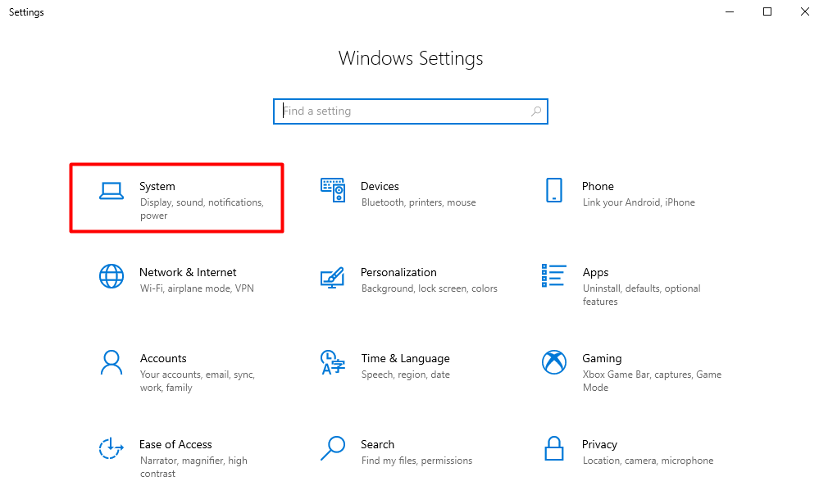Open the System laptop icon
Image resolution: width=819 pixels, height=504 pixels.
(x=111, y=191)
